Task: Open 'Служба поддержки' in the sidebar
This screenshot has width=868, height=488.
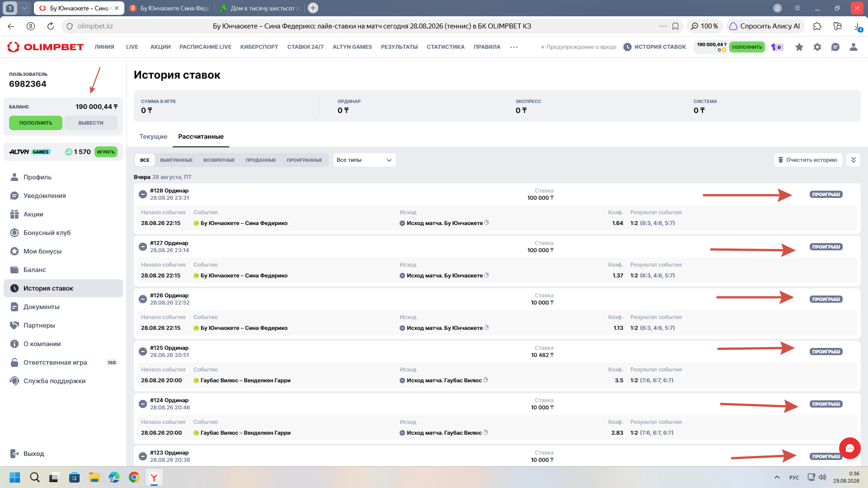Action: pyautogui.click(x=63, y=381)
